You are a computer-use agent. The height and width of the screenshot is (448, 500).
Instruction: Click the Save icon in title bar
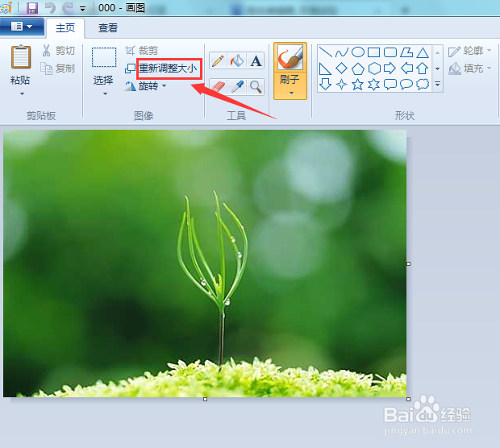click(x=32, y=8)
